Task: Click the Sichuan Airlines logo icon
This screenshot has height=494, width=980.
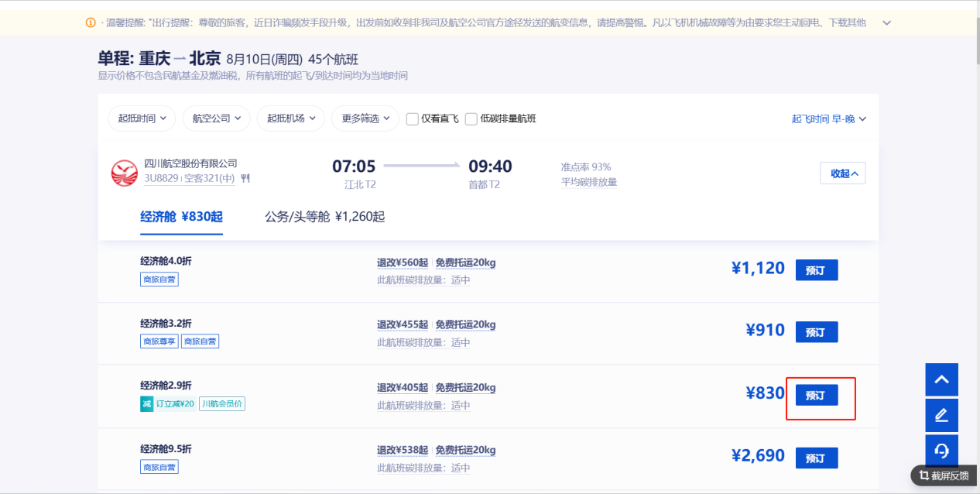Action: 124,173
